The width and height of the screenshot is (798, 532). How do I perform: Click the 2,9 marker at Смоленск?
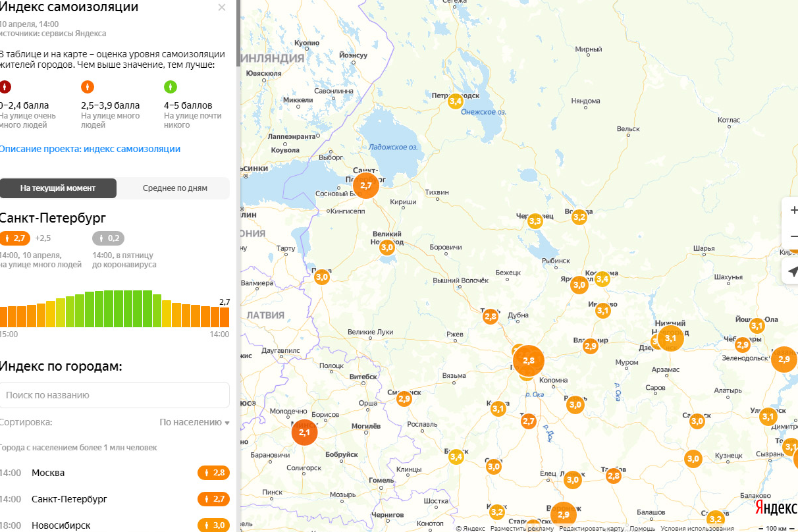(404, 398)
